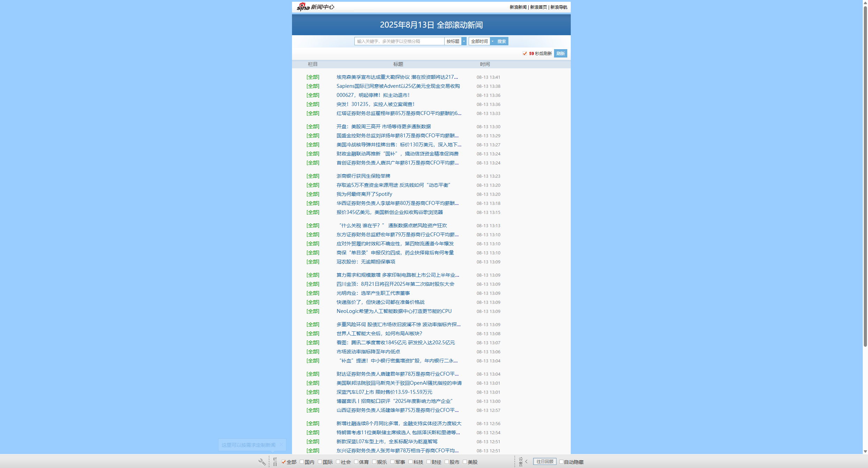Open the 深蓝汽车L07上市 headline
868x468 pixels.
[x=384, y=392]
